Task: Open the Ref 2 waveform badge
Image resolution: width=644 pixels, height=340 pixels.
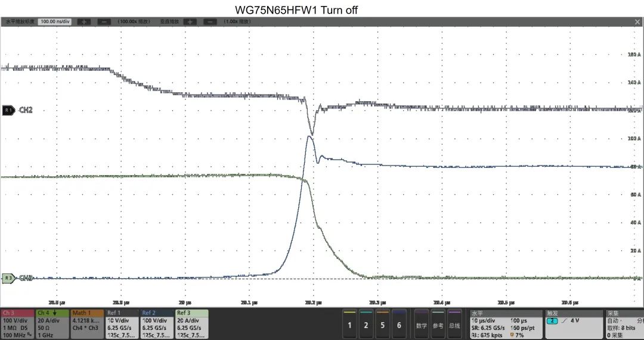Action: 157,324
